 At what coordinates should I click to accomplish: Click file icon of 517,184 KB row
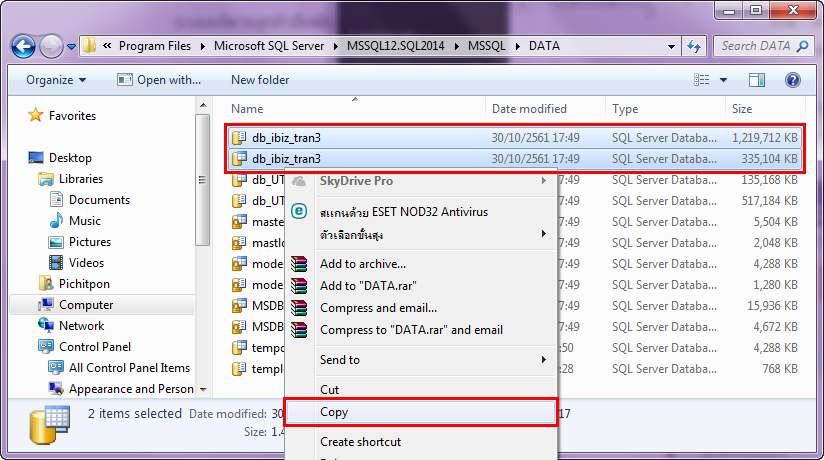[239, 201]
